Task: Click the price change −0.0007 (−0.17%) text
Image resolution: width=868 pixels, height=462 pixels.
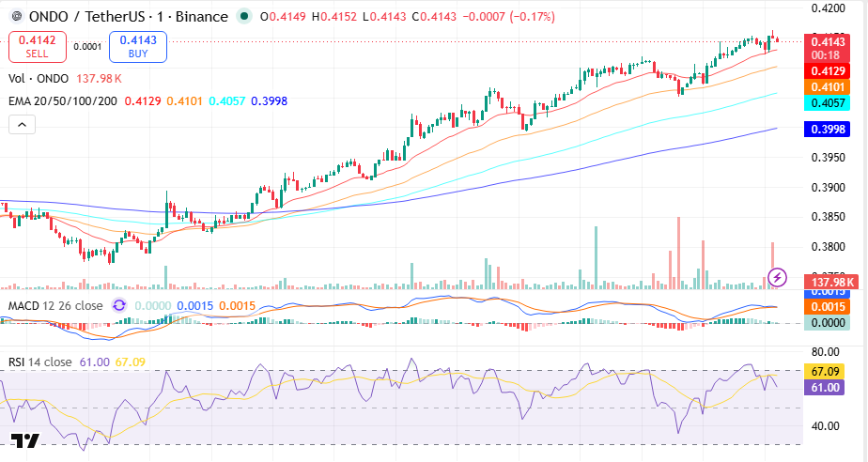Action: point(508,17)
